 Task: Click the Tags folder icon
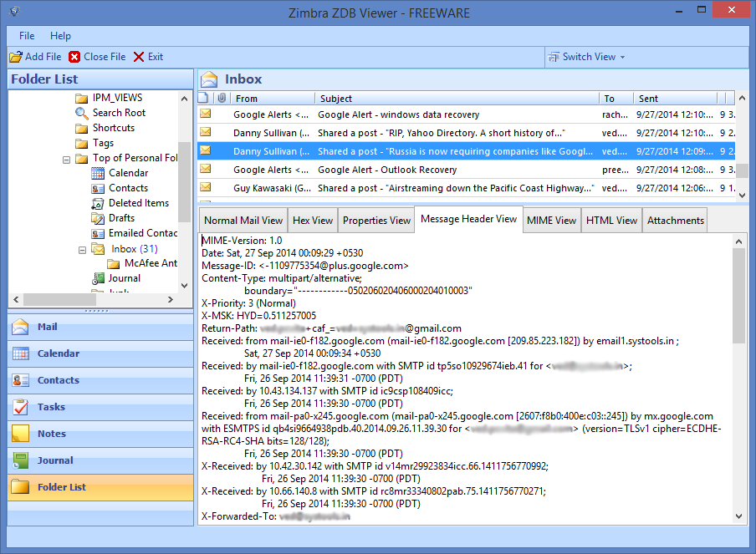81,144
